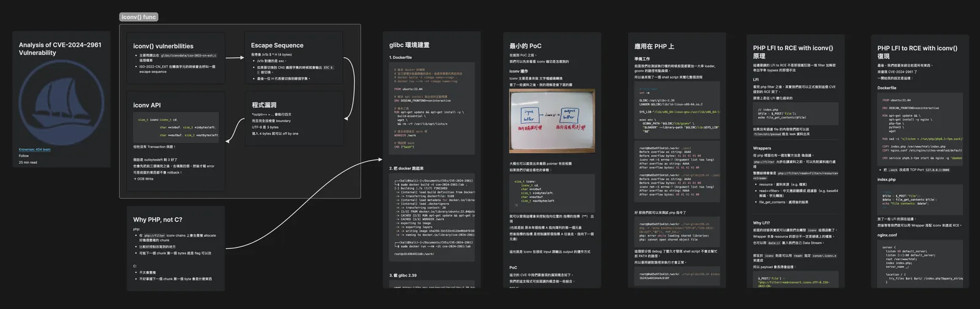Open the 最小的 PoC card title
This screenshot has height=309, width=980.
click(526, 46)
